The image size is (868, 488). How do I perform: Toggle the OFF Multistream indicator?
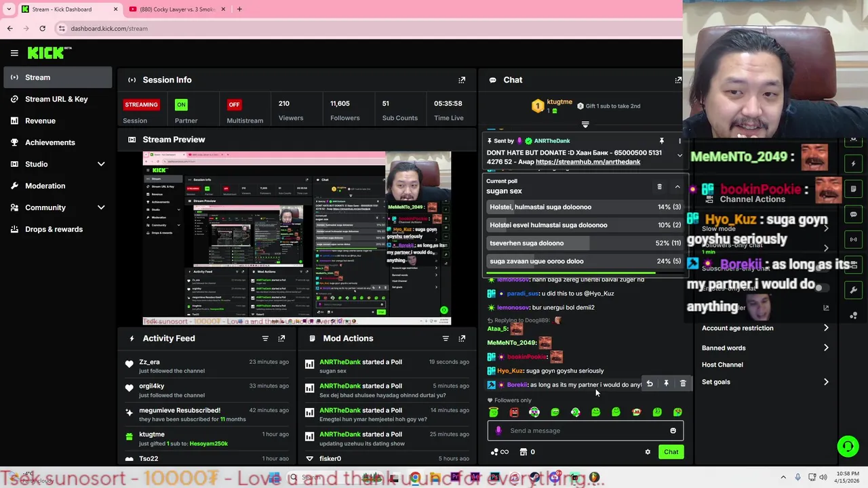[234, 104]
